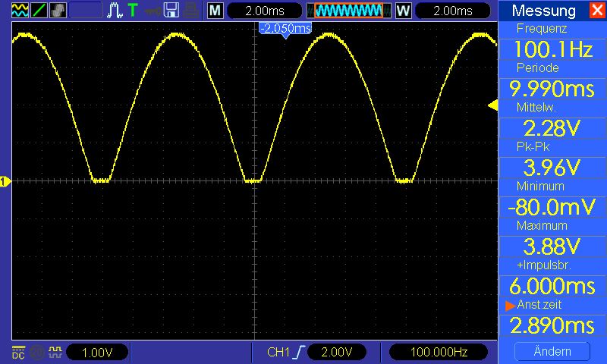Click the CH1 trigger source label

(278, 352)
